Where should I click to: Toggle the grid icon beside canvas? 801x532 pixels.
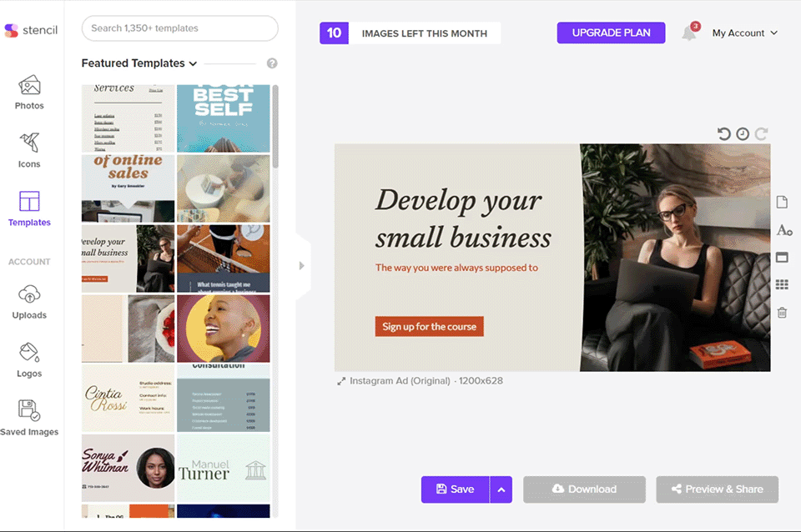tap(782, 284)
